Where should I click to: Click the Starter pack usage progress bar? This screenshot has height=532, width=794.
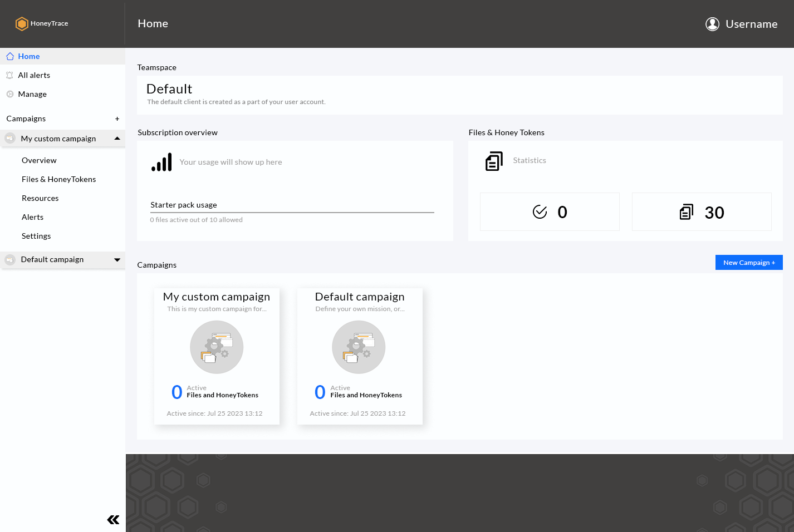(292, 212)
